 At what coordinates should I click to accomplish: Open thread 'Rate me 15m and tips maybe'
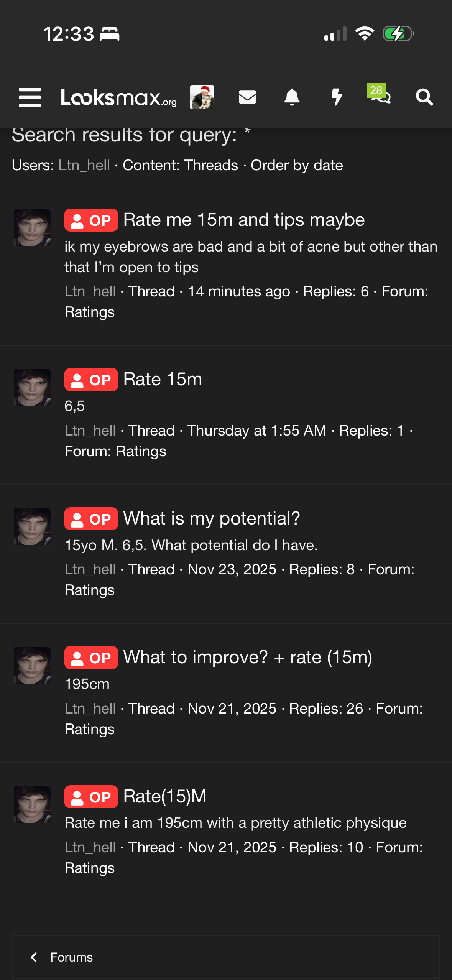(x=244, y=220)
